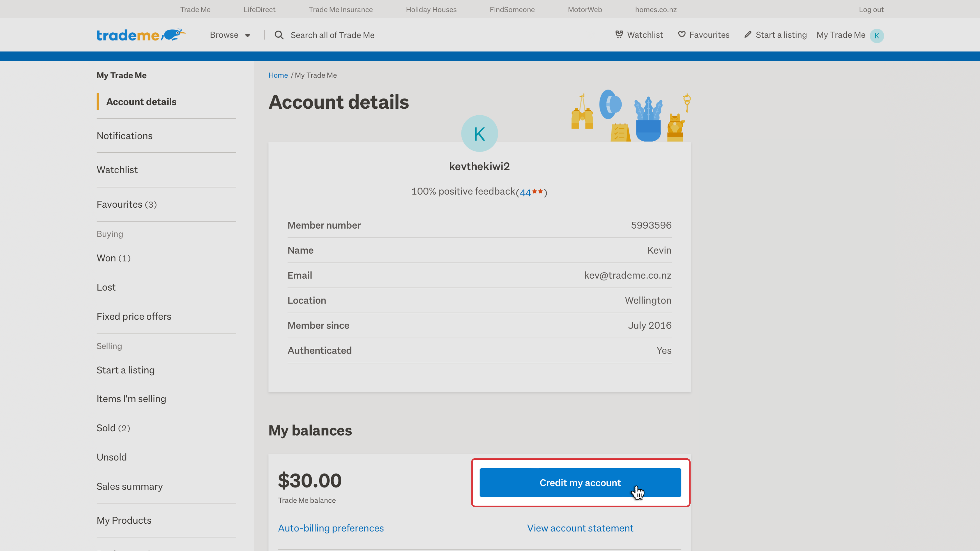The width and height of the screenshot is (980, 551).
Task: Click View account statement link
Action: 580,528
